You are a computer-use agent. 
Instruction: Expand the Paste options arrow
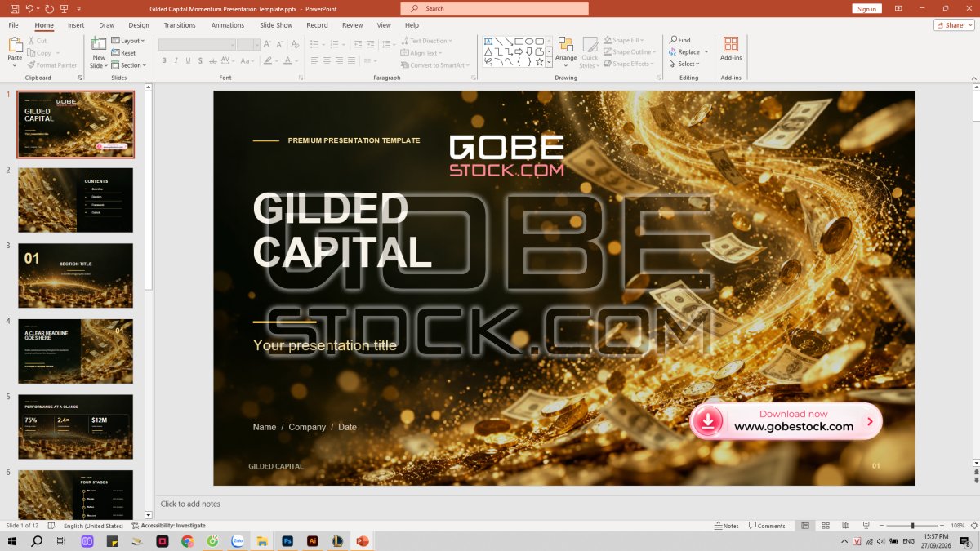pos(15,65)
